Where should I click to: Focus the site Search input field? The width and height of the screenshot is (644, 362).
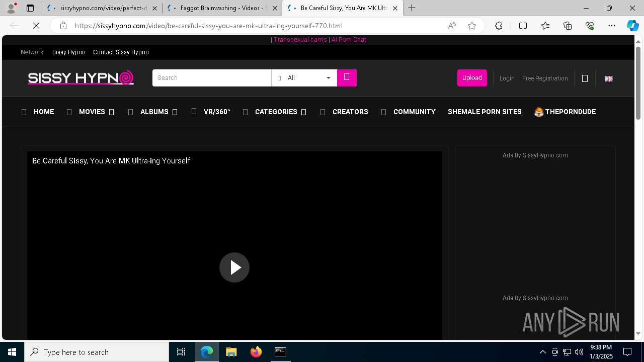point(212,78)
